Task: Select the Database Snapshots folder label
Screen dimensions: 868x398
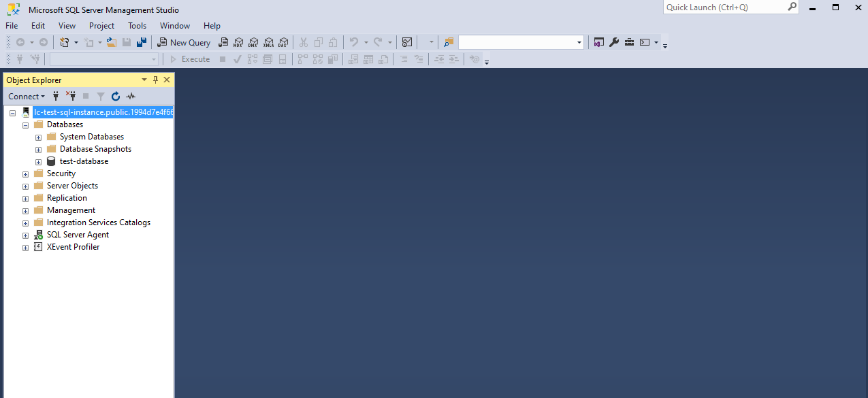Action: pos(95,149)
